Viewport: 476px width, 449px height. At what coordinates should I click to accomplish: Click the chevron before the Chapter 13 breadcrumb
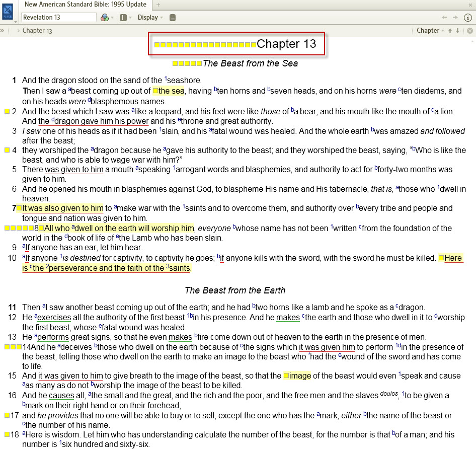pyautogui.click(x=18, y=30)
